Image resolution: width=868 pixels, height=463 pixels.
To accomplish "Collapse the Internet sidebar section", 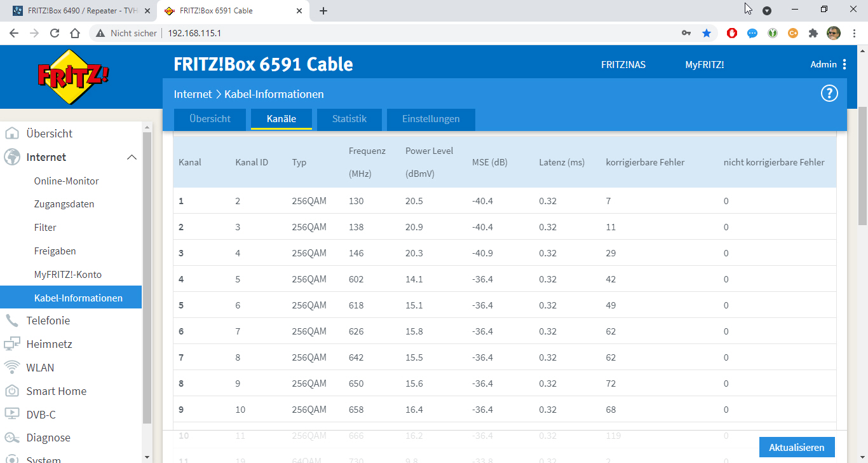I will tap(132, 157).
